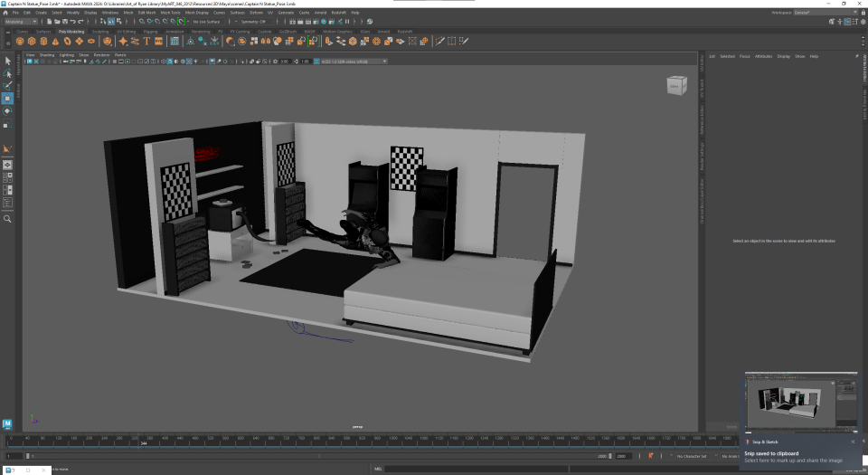
Task: Click the Open Scene folder icon
Action: point(57,22)
